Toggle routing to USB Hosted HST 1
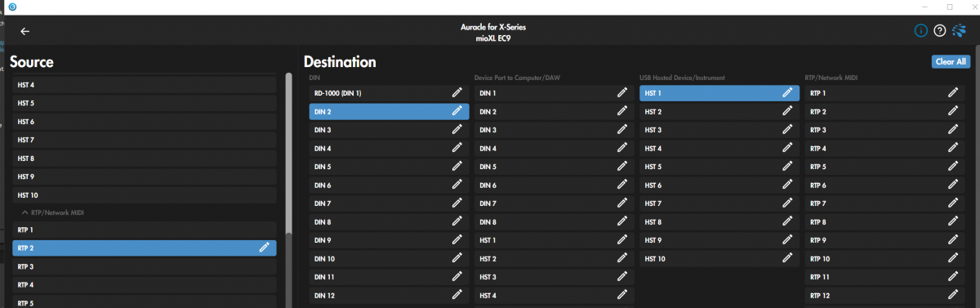Viewport: 980px width, 308px height. click(719, 93)
